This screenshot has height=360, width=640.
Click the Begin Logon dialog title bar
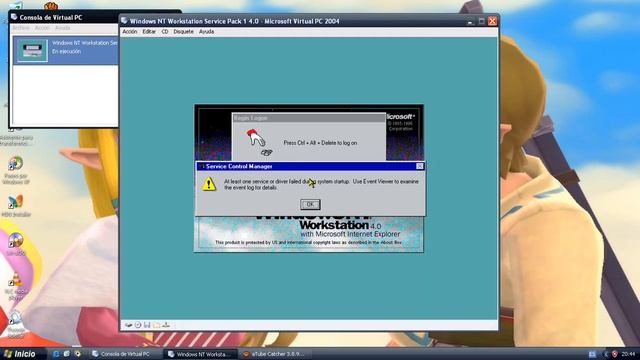[309, 118]
